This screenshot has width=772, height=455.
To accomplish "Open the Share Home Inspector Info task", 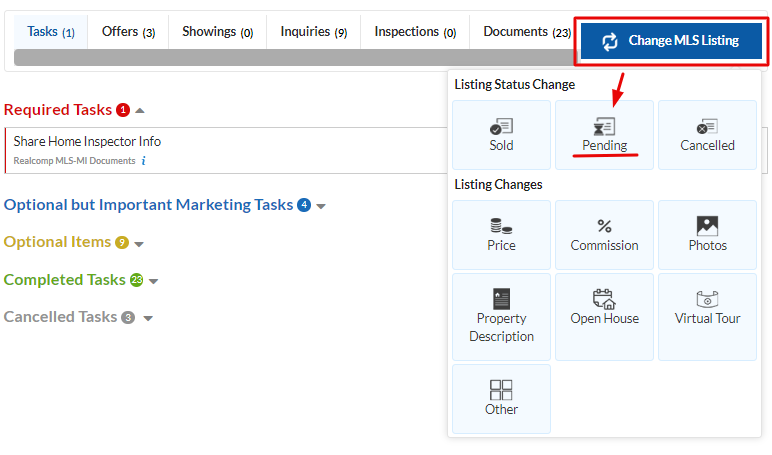I will [87, 142].
